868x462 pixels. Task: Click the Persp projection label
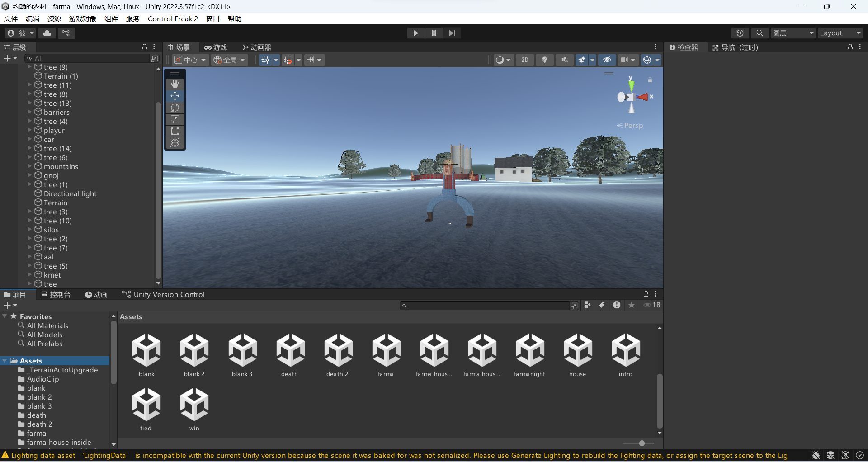pos(630,126)
